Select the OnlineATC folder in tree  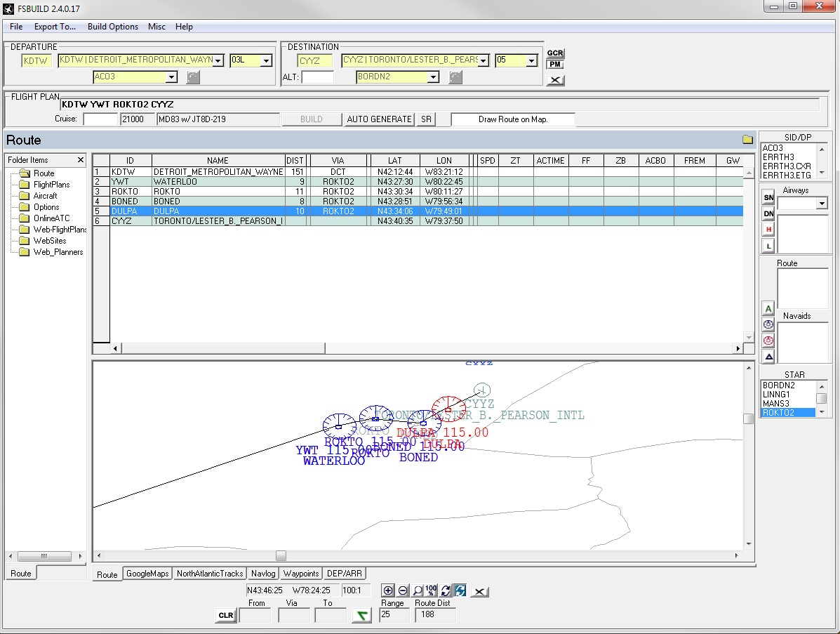point(51,218)
